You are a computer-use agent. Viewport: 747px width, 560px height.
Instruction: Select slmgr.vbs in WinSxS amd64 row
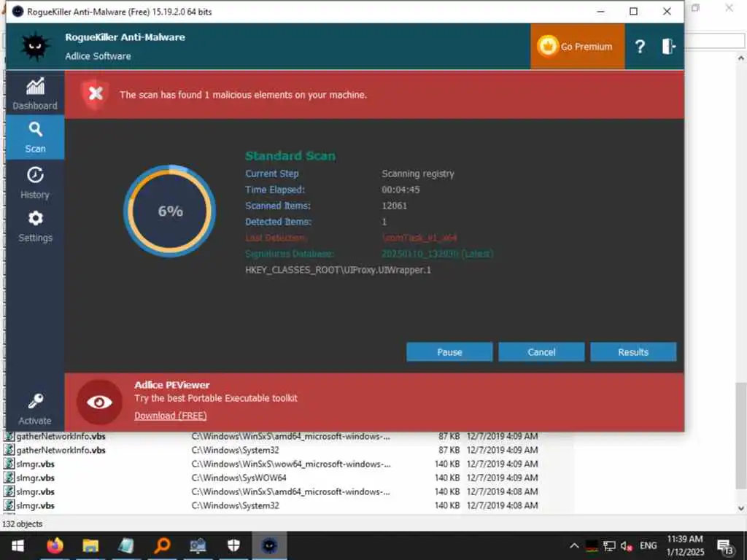[271, 491]
